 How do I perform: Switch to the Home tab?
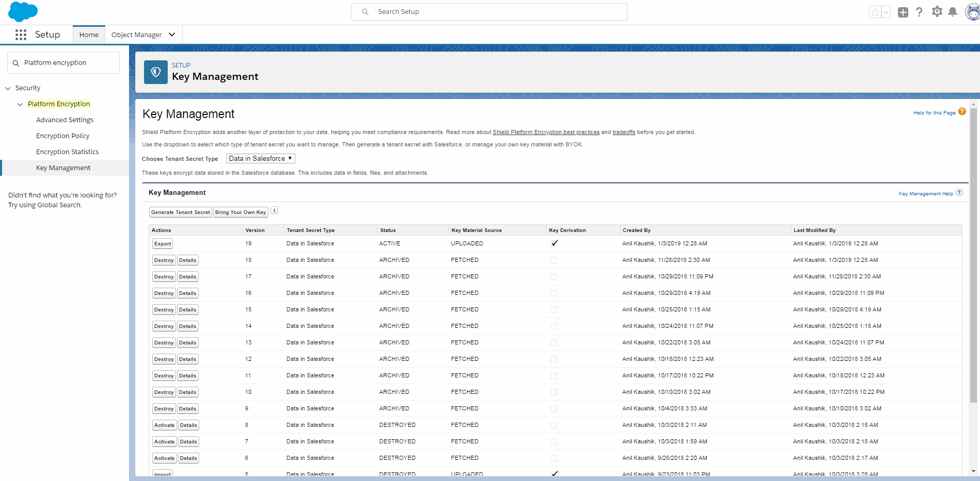point(89,35)
